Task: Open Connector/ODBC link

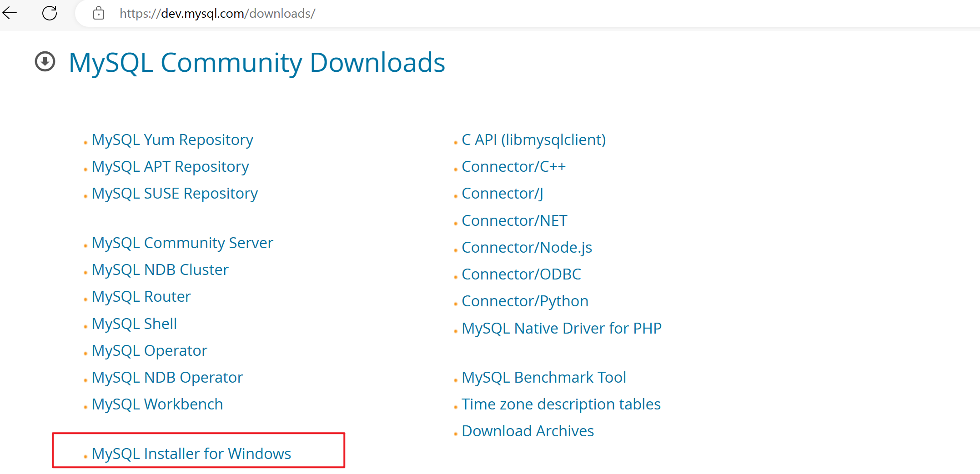Action: coord(521,274)
